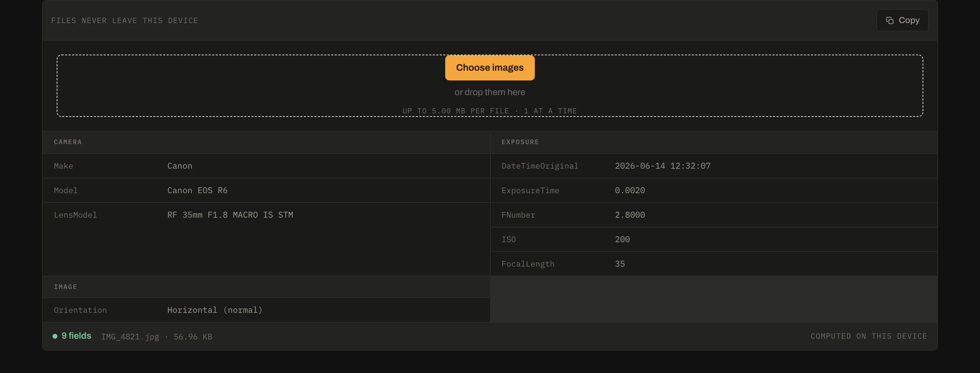The height and width of the screenshot is (373, 980).
Task: Click the "Orientation" field label
Action: pos(80,310)
